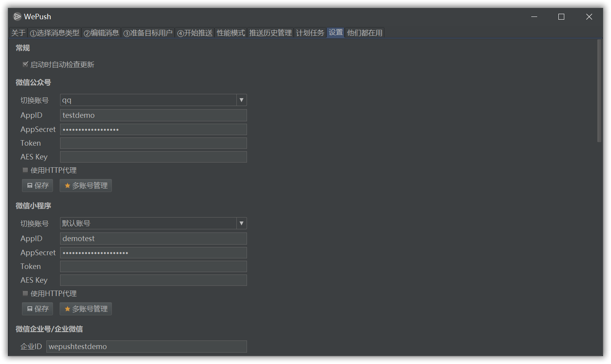Viewport: 611px width, 364px height.
Task: Open 多账号管理 for 微信公众号
Action: [86, 186]
